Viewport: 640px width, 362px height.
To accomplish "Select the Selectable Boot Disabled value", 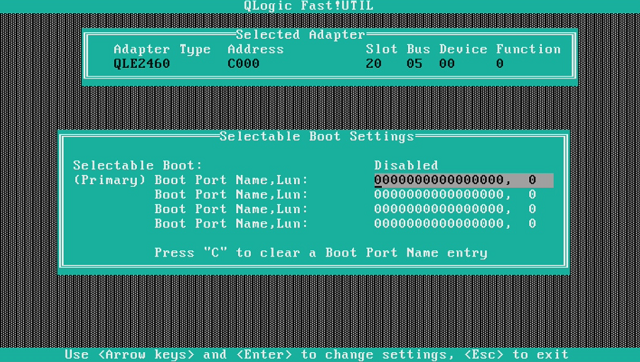I will point(406,165).
